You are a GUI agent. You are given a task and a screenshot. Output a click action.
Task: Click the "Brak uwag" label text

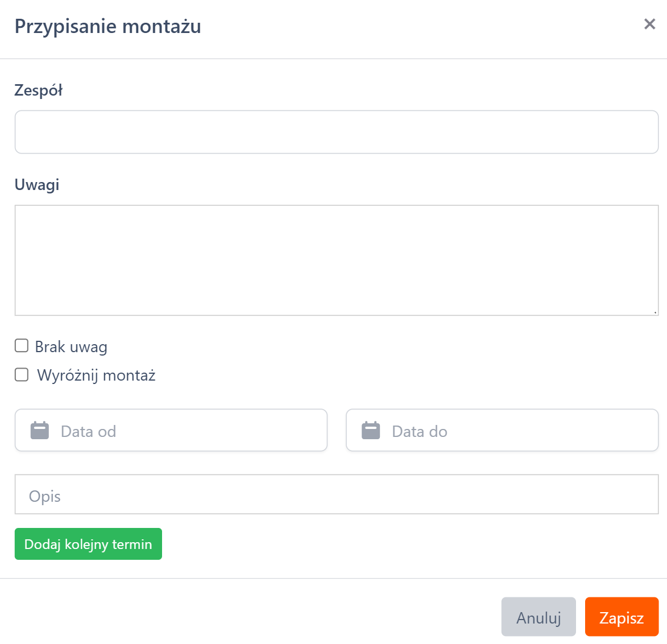point(71,346)
